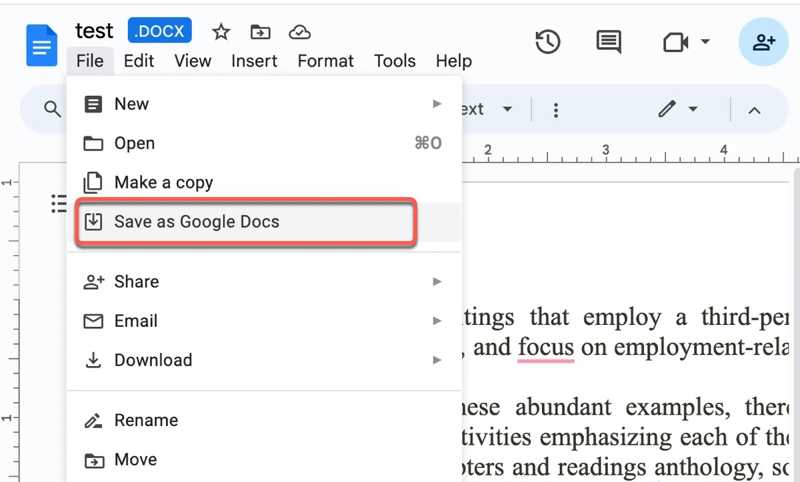This screenshot has height=482, width=800.
Task: Select Move in the File menu
Action: point(264,460)
